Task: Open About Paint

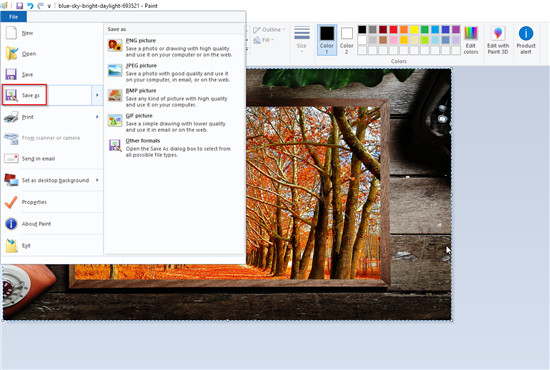Action: coord(52,224)
